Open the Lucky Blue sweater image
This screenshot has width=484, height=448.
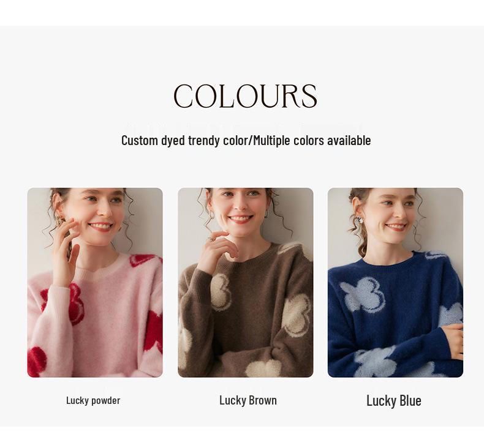click(395, 282)
